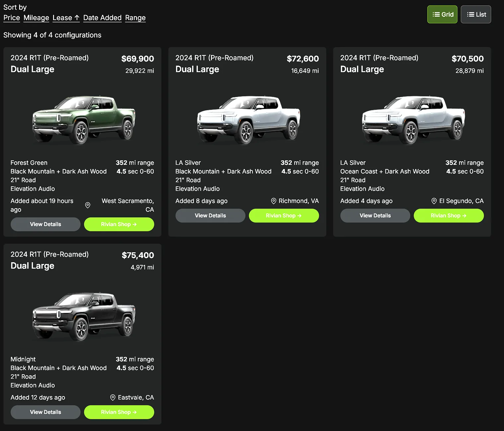Click 'Ocean Coast + Dark Ash Wood' text
504x431 pixels.
coord(385,171)
